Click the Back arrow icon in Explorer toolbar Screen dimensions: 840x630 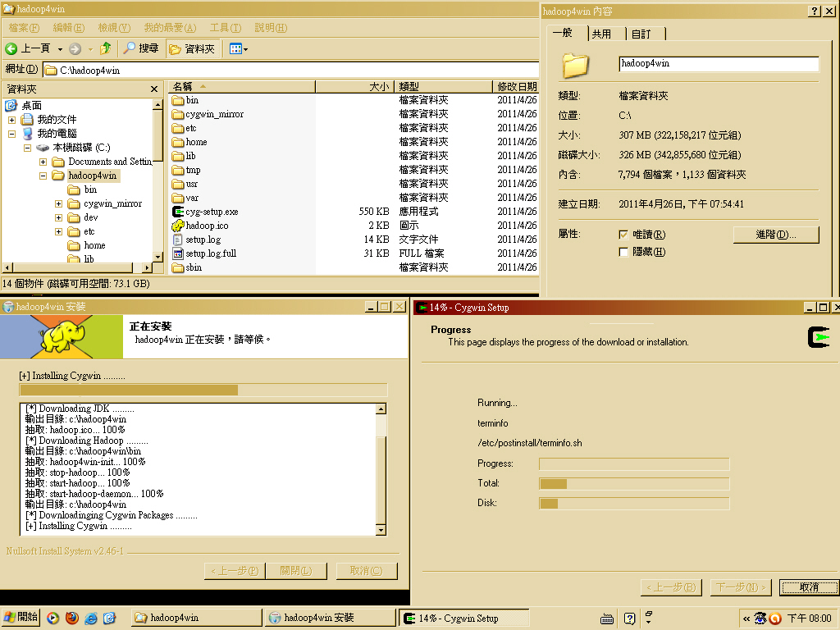point(11,48)
